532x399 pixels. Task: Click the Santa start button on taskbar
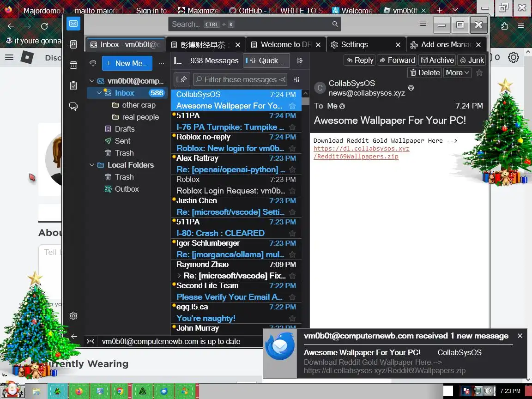12,390
